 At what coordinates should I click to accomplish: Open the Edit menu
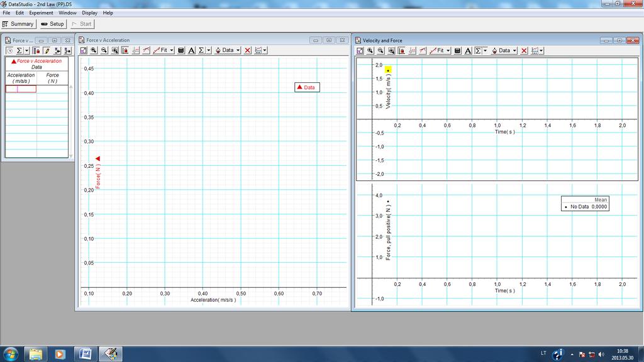[19, 13]
